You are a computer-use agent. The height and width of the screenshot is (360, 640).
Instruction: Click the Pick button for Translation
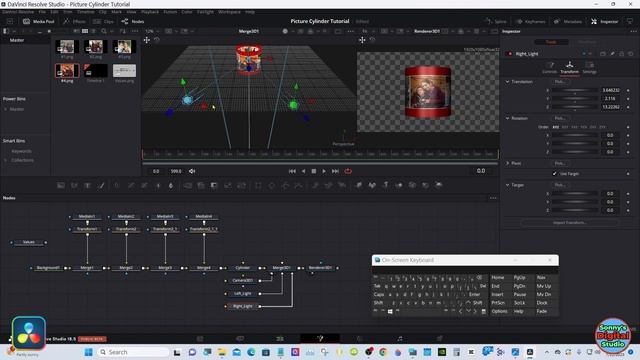tap(560, 82)
